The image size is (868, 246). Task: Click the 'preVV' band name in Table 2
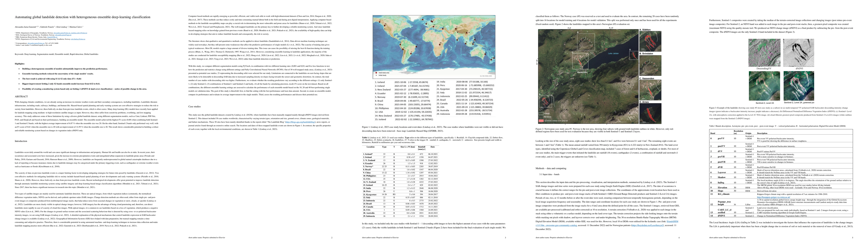pos(721,139)
